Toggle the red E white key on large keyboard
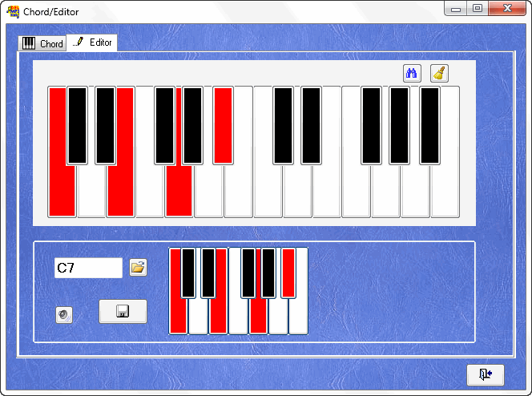The height and width of the screenshot is (396, 532). (120, 192)
